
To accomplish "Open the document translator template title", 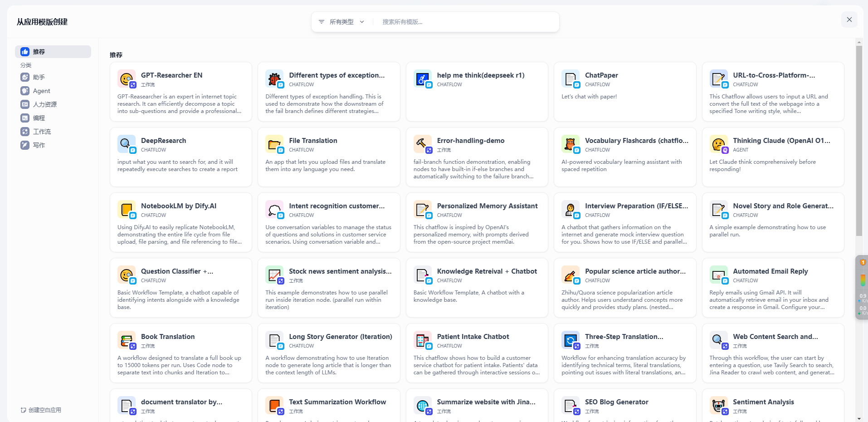I will [x=181, y=402].
